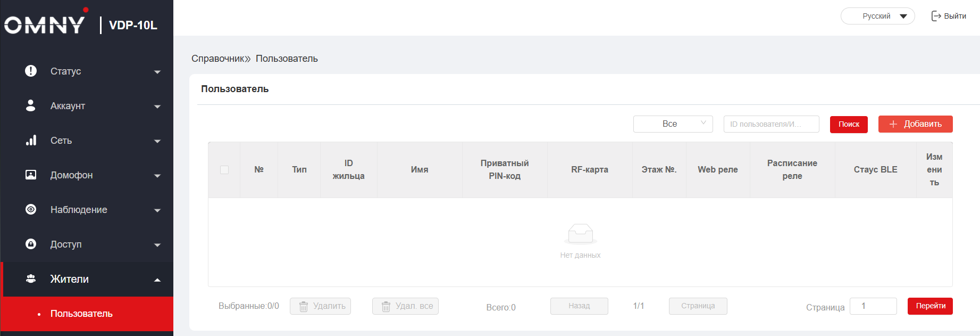The image size is (980, 336).
Task: Open the Все filter dropdown
Action: [673, 124]
